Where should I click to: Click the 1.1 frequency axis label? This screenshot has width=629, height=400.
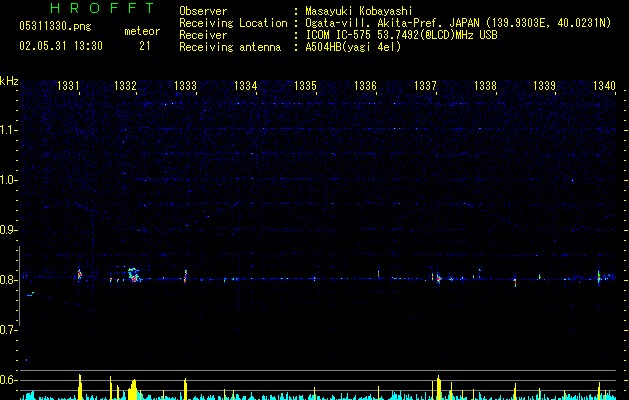click(x=9, y=130)
